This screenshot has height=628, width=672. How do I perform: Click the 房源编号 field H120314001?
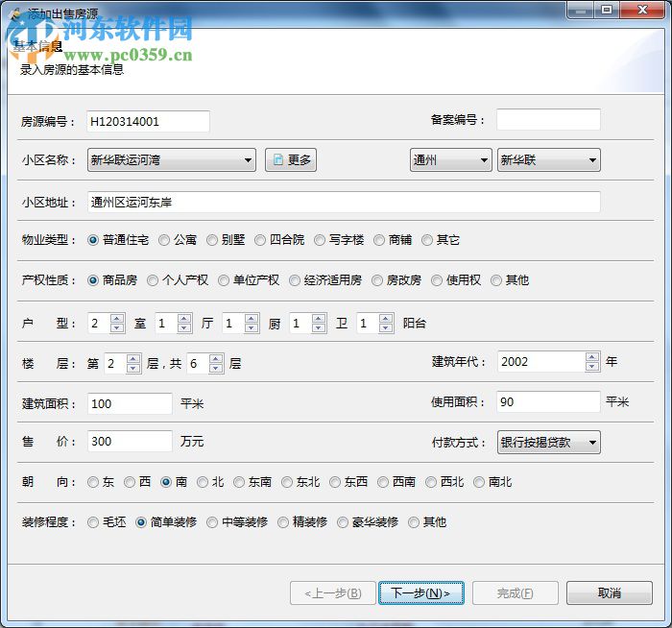[x=148, y=122]
